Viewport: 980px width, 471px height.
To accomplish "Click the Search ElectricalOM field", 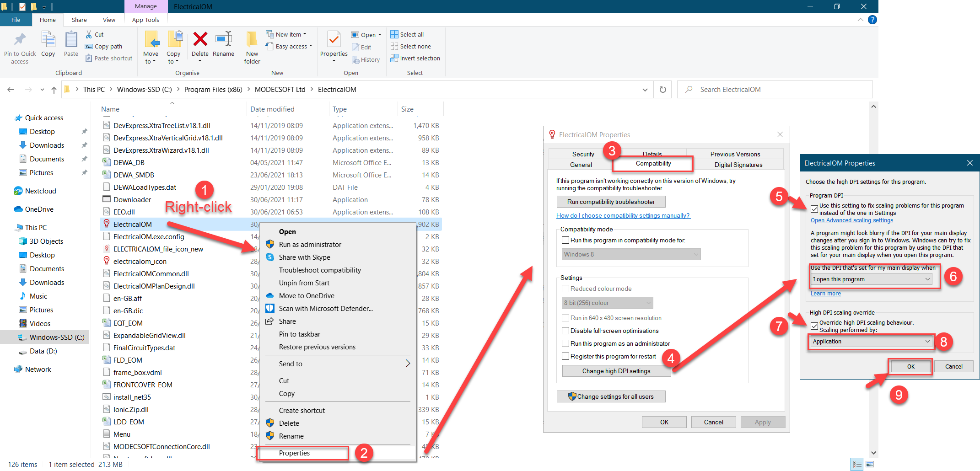I will point(774,90).
